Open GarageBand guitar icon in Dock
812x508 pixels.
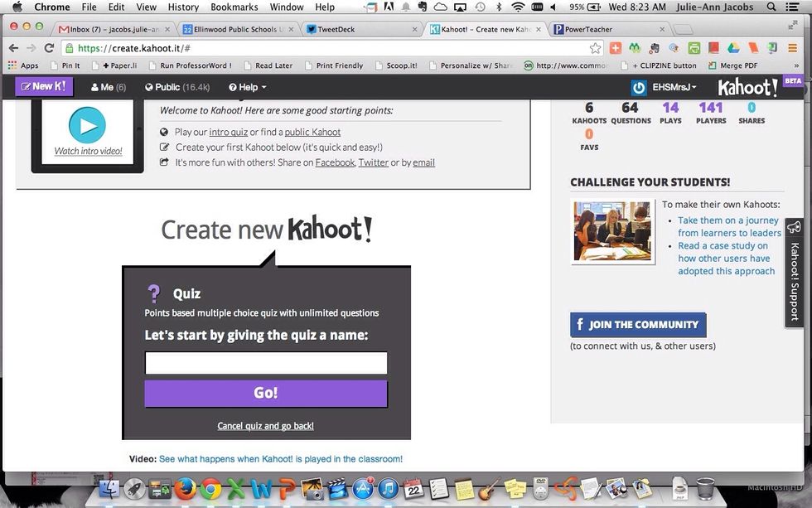point(488,488)
